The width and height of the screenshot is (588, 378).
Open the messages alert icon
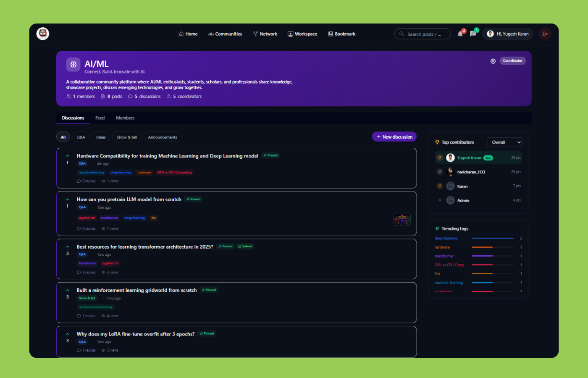click(473, 34)
